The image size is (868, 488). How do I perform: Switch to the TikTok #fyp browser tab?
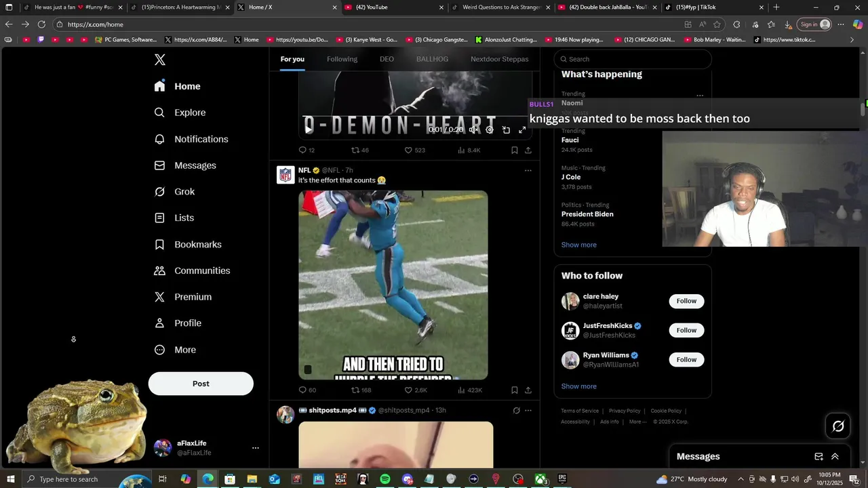pyautogui.click(x=713, y=7)
